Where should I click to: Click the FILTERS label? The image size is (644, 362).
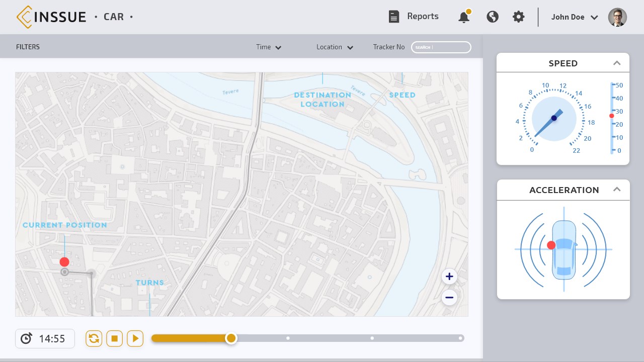(28, 47)
